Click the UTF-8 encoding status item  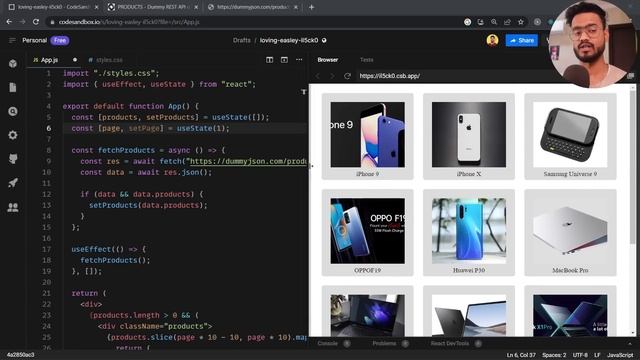click(580, 355)
